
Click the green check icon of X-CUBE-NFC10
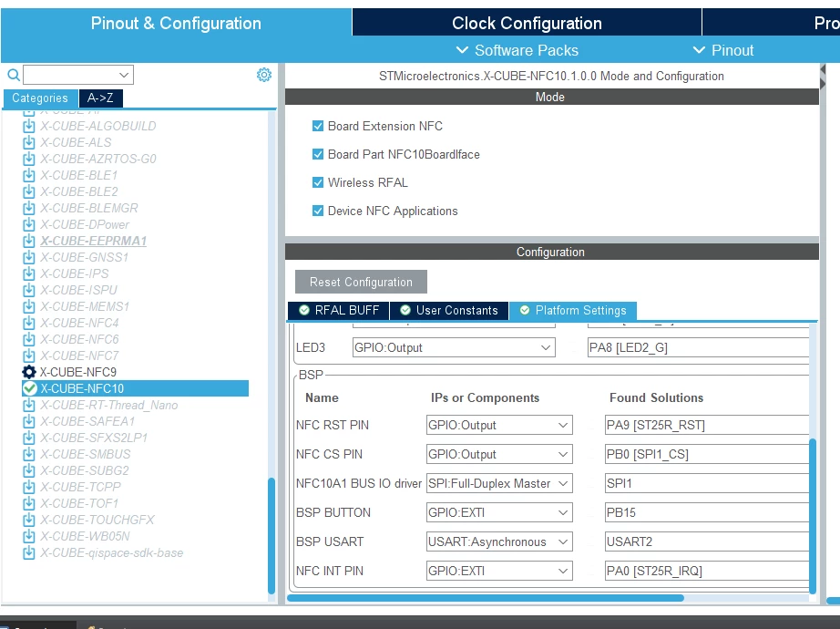pyautogui.click(x=29, y=388)
